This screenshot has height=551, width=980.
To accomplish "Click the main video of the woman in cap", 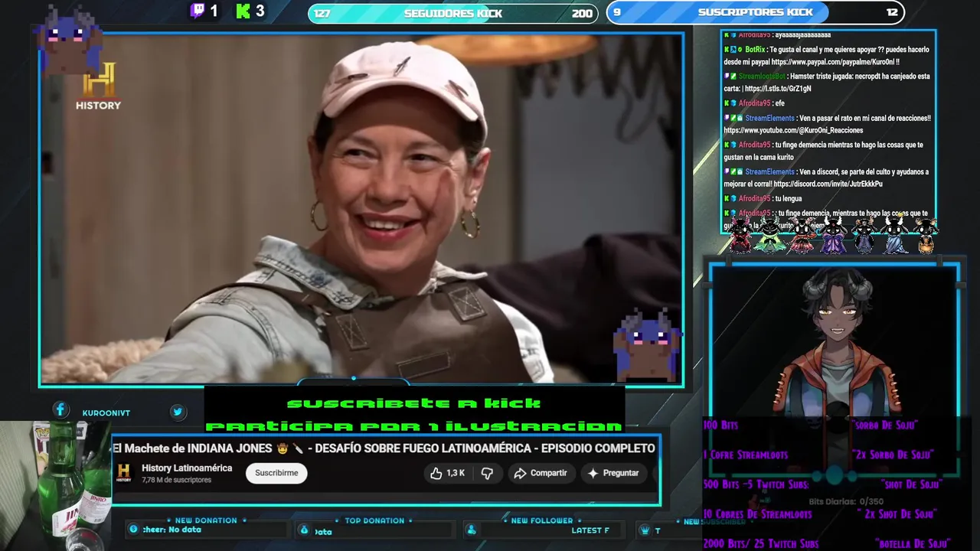I will pos(361,208).
